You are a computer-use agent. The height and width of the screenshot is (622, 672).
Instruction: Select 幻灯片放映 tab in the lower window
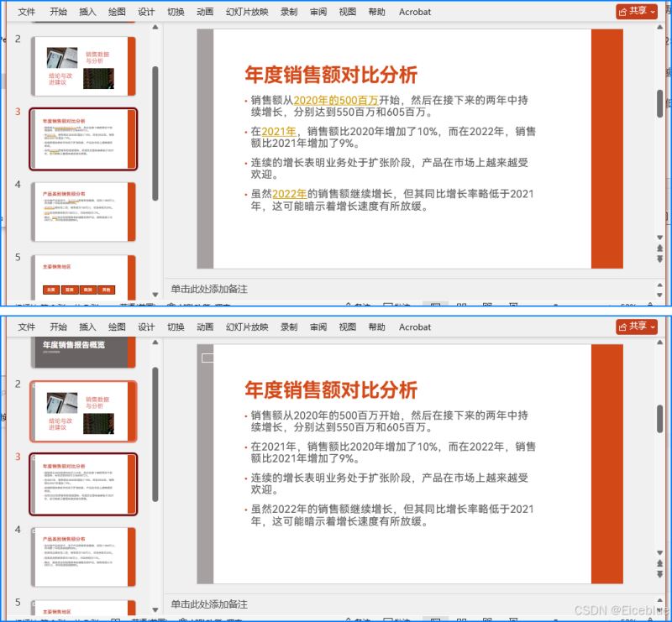coord(247,327)
